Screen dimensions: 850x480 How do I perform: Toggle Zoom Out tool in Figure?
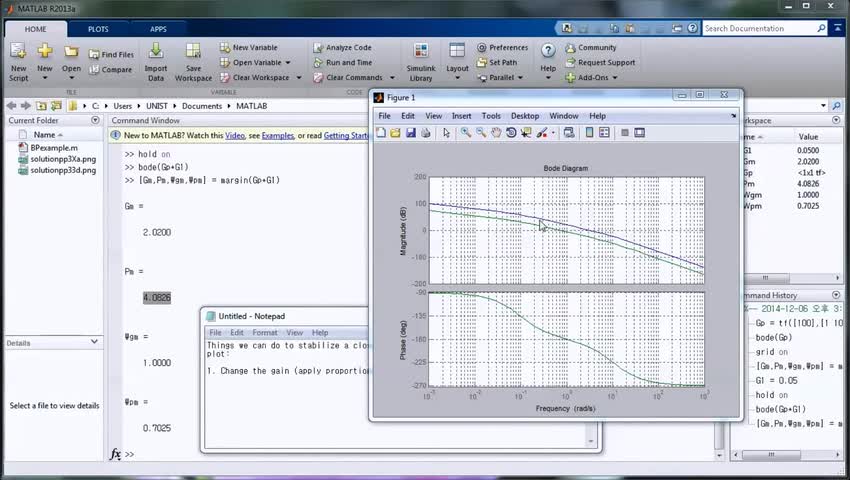point(481,133)
